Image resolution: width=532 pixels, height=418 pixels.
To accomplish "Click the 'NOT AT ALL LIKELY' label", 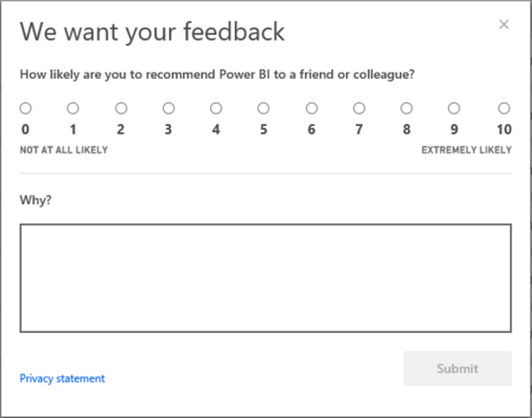I will [x=64, y=150].
